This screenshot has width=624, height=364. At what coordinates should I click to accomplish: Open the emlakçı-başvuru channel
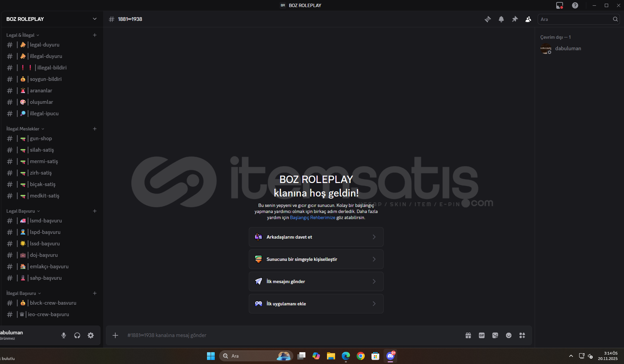(x=52, y=267)
